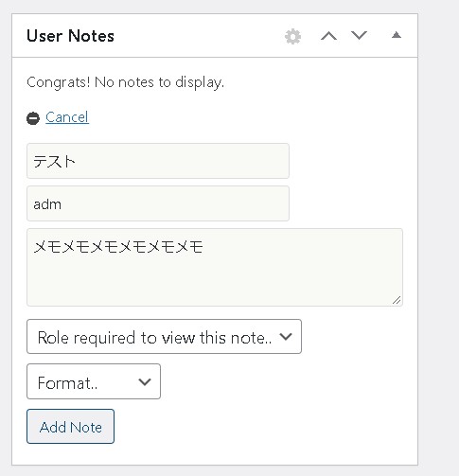Focus the title field containing テスト
Viewport: 459px width, 476px height.
point(158,161)
